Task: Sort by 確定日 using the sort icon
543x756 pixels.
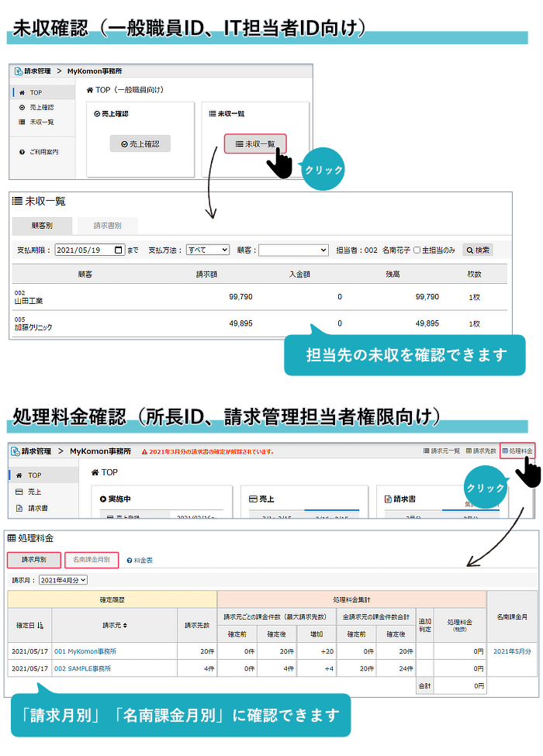Action: 40,625
